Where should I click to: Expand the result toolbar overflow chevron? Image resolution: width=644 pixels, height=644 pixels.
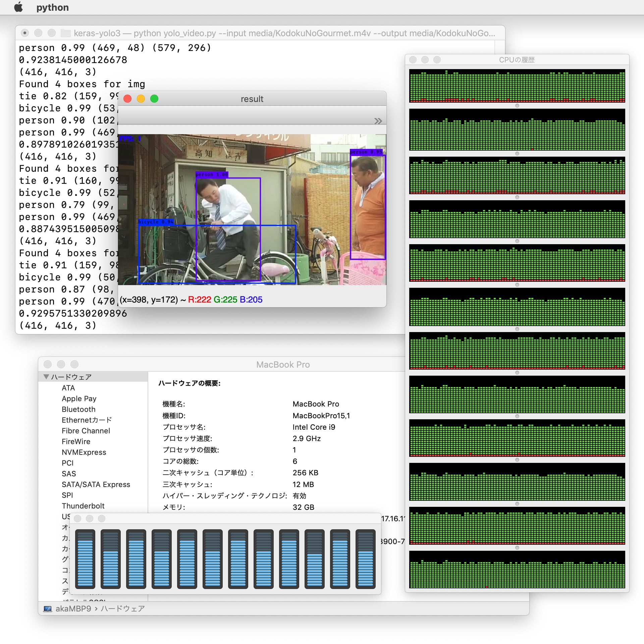pos(378,121)
